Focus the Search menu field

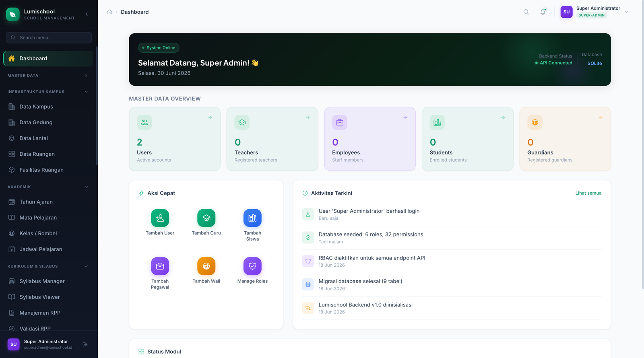pyautogui.click(x=49, y=38)
